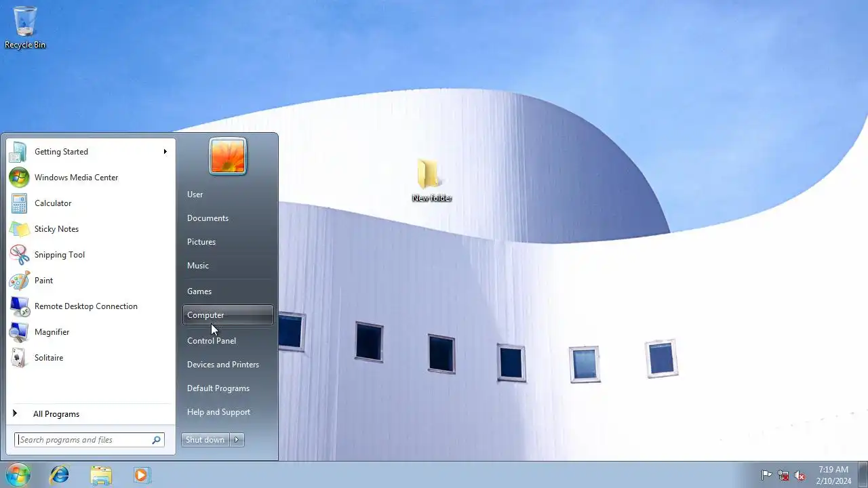
Task: Click the network status tray icon
Action: 783,475
